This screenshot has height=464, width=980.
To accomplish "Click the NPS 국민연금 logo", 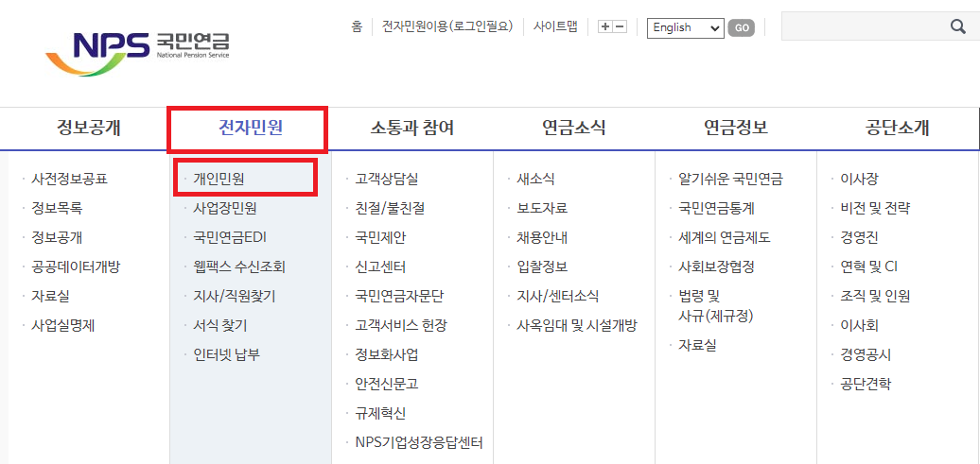I will point(137,53).
